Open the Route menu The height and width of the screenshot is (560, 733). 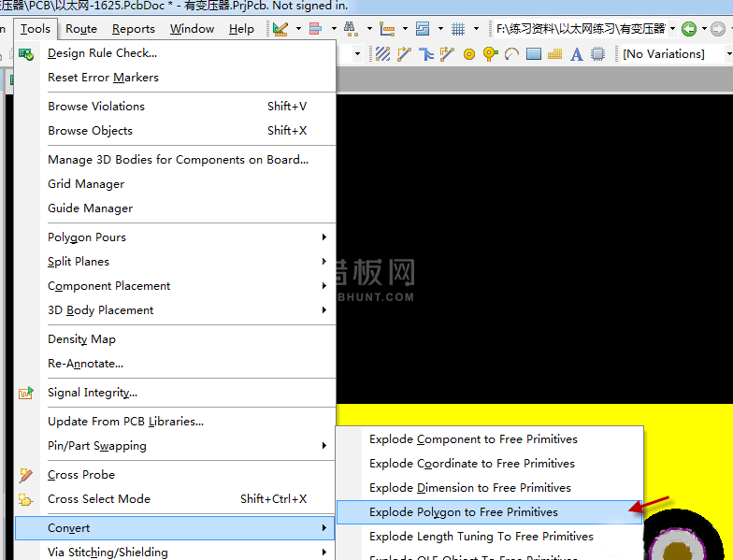[81, 29]
